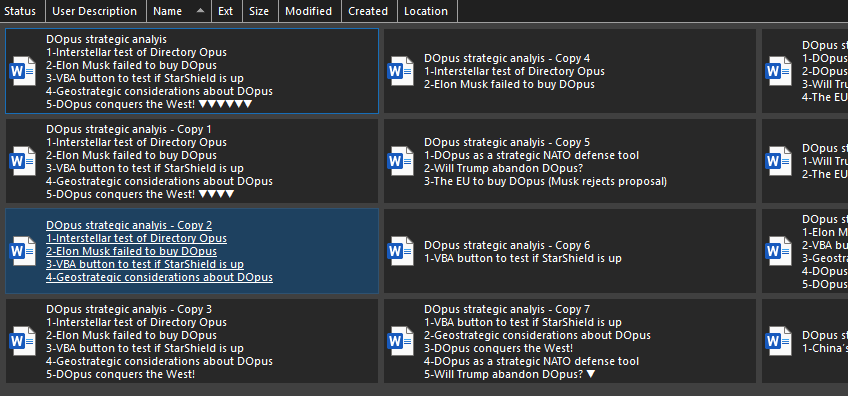Sort by Location column header
848x396 pixels.
[x=427, y=11]
